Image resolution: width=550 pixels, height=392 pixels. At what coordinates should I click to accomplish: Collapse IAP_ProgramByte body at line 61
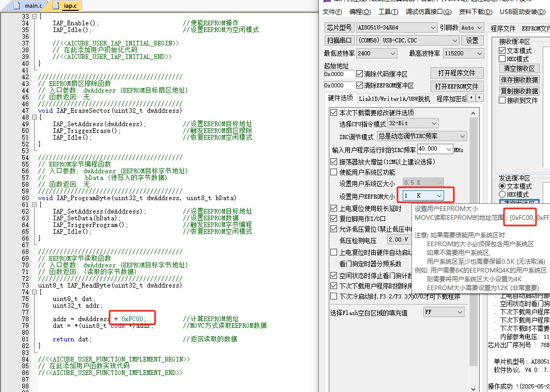(x=34, y=205)
